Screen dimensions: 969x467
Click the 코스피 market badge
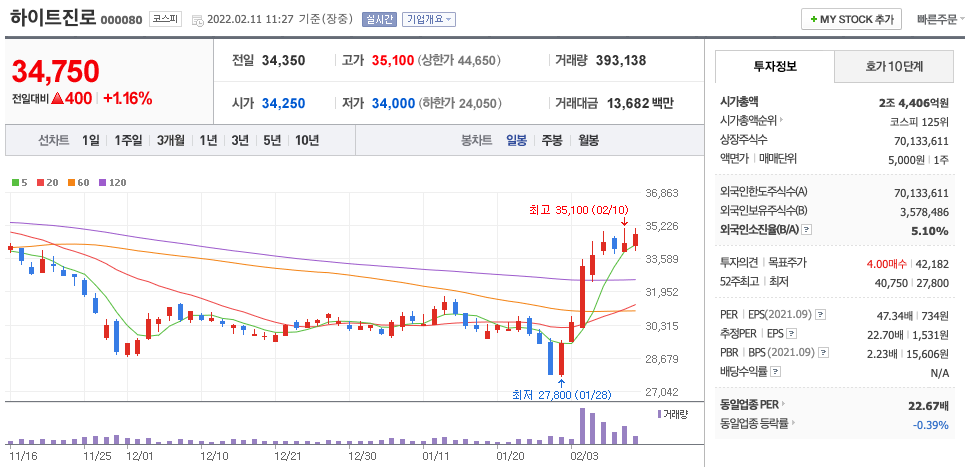pyautogui.click(x=165, y=19)
